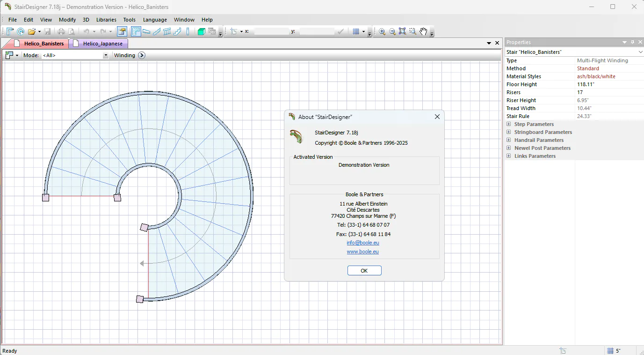This screenshot has height=355, width=644.
Task: Expand Newel Post Parameters section
Action: [x=508, y=148]
